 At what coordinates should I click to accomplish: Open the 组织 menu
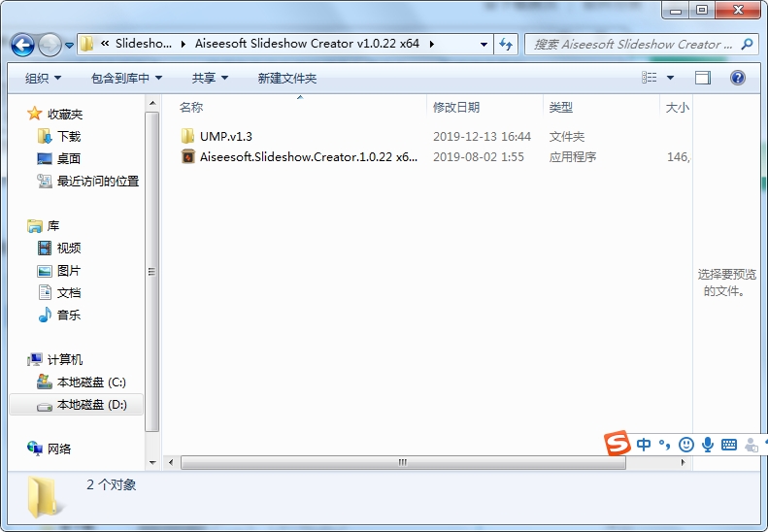(43, 78)
